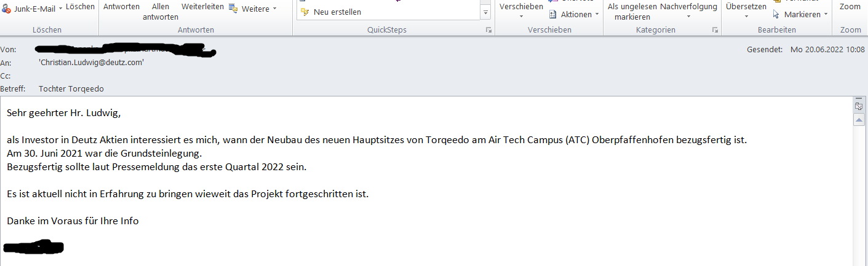Click Allen antworten button
868x266 pixels.
click(161, 12)
